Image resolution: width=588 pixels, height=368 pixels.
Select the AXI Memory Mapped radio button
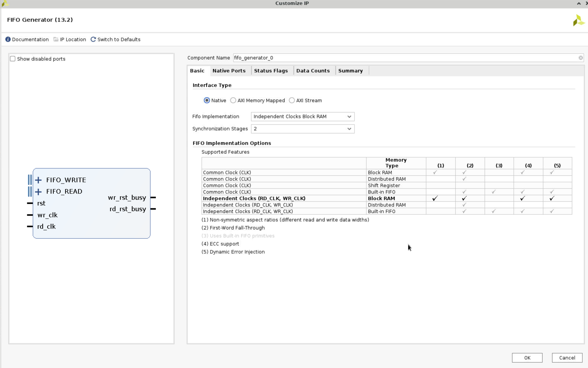(x=233, y=100)
